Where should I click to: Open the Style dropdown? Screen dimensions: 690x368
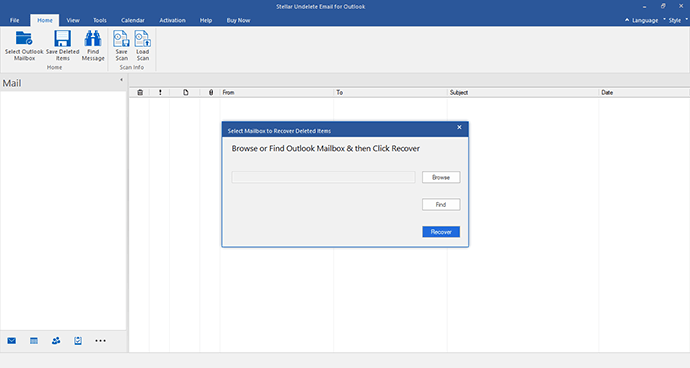coord(675,21)
